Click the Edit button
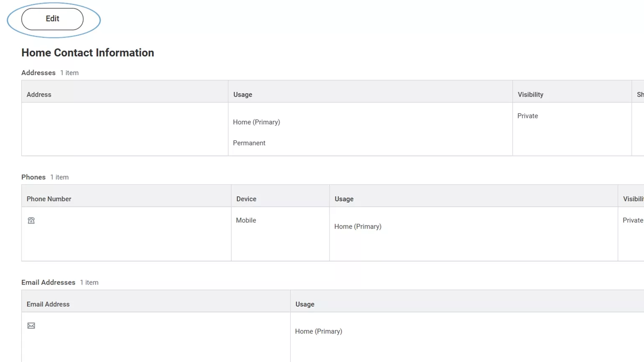Viewport: 644px width, 362px height. tap(52, 19)
